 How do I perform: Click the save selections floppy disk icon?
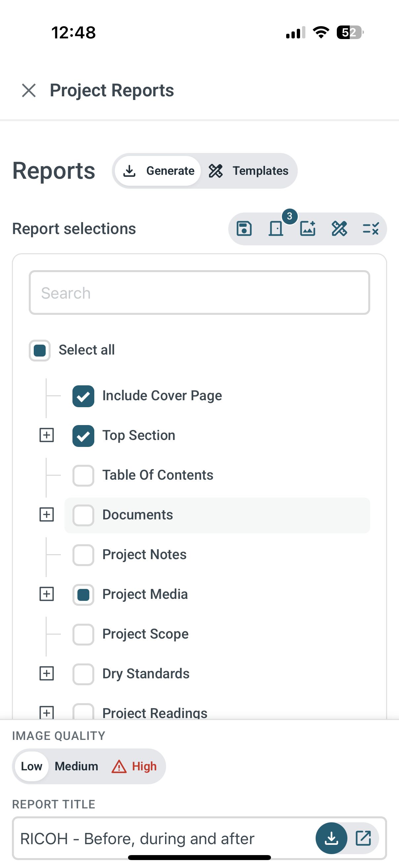pos(244,229)
